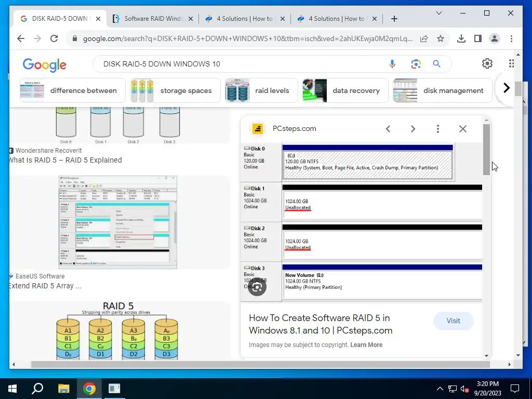Screen dimensions: 532x399
Task: Open preview panel more options
Action: pyautogui.click(x=437, y=129)
